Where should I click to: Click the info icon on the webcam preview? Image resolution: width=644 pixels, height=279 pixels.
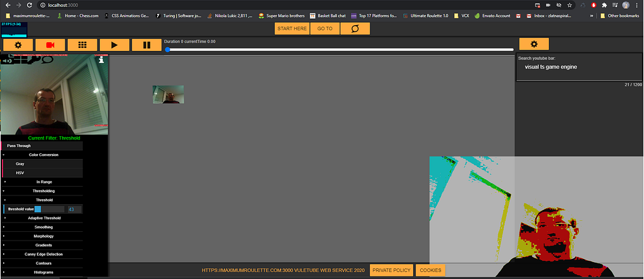point(101,60)
